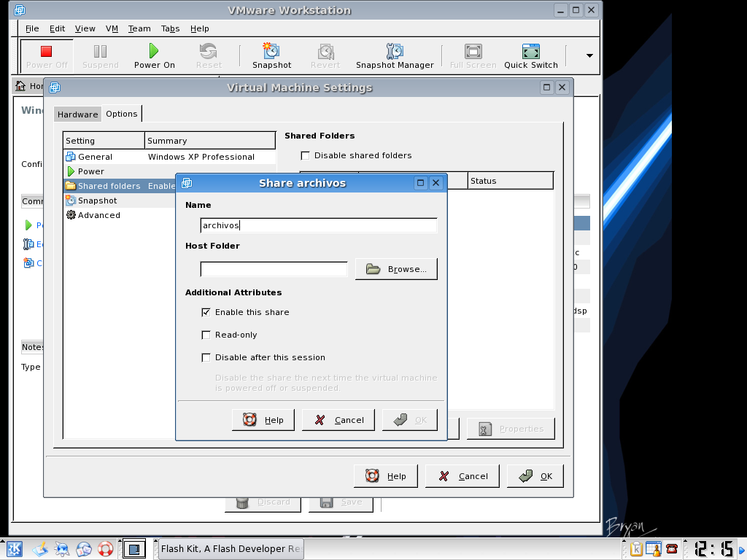Switch to the Hardware tab
The height and width of the screenshot is (560, 747).
77,114
